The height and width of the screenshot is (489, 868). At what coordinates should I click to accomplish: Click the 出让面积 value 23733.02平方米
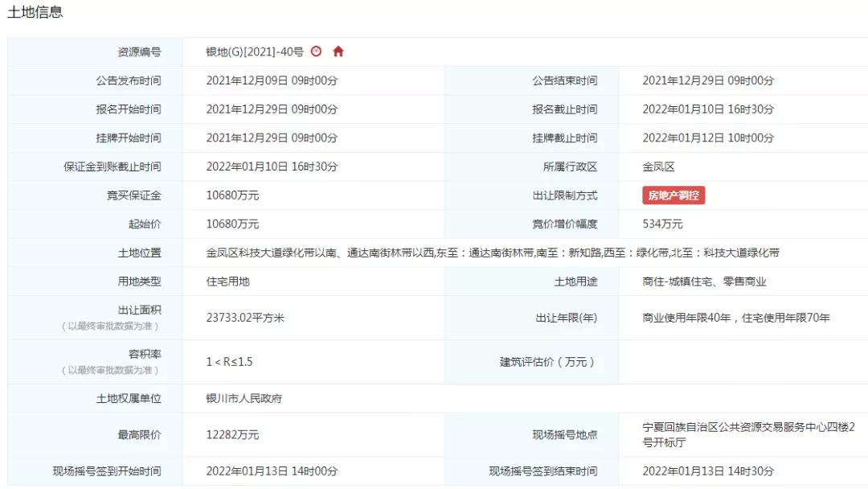(245, 318)
